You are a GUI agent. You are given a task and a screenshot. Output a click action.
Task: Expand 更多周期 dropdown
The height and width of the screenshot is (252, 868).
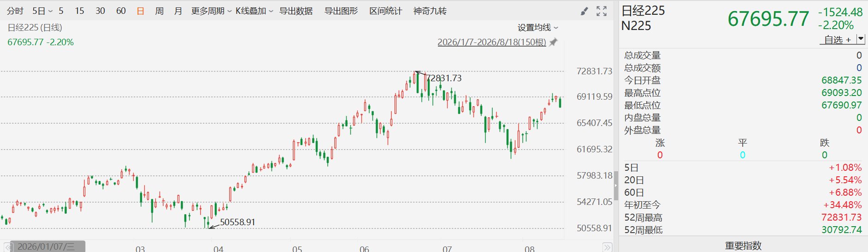(x=211, y=11)
